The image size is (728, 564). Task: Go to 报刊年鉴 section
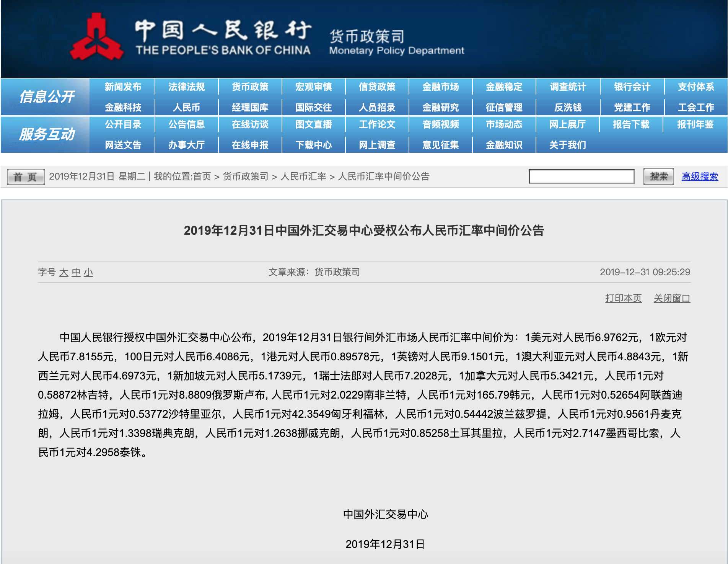[695, 124]
